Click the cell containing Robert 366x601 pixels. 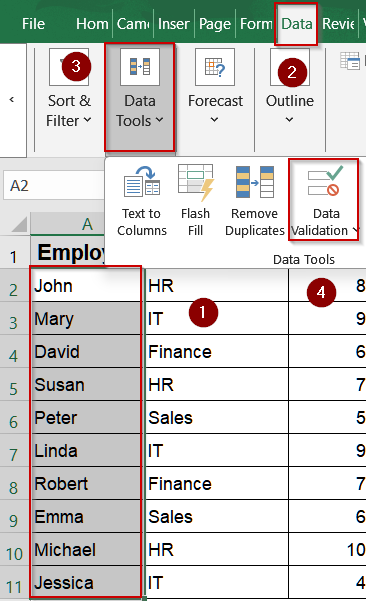tap(87, 483)
